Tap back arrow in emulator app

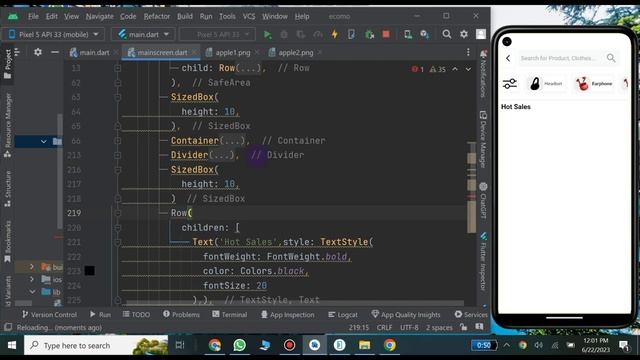coord(508,58)
